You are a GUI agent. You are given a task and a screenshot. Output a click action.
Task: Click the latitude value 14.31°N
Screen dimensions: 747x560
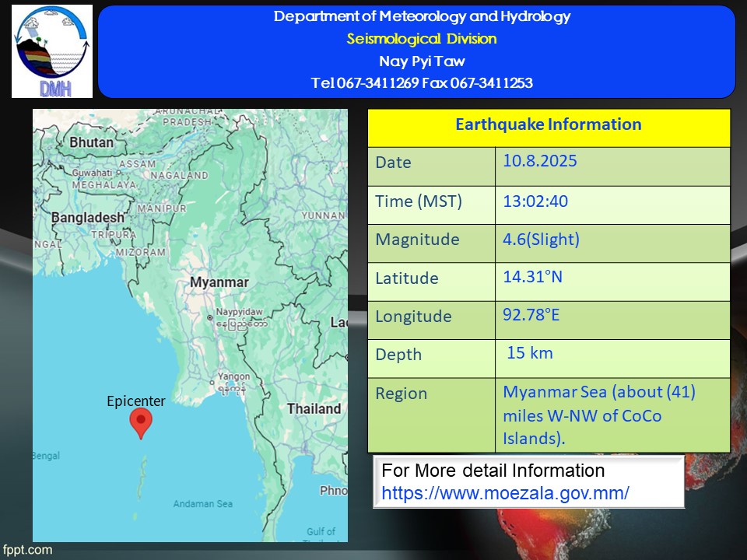(x=532, y=277)
